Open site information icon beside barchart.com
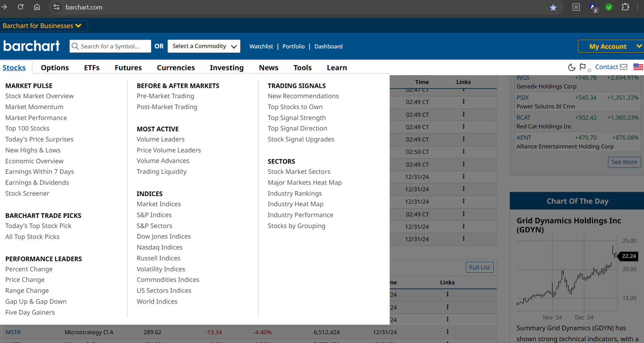644x343 pixels. click(56, 7)
